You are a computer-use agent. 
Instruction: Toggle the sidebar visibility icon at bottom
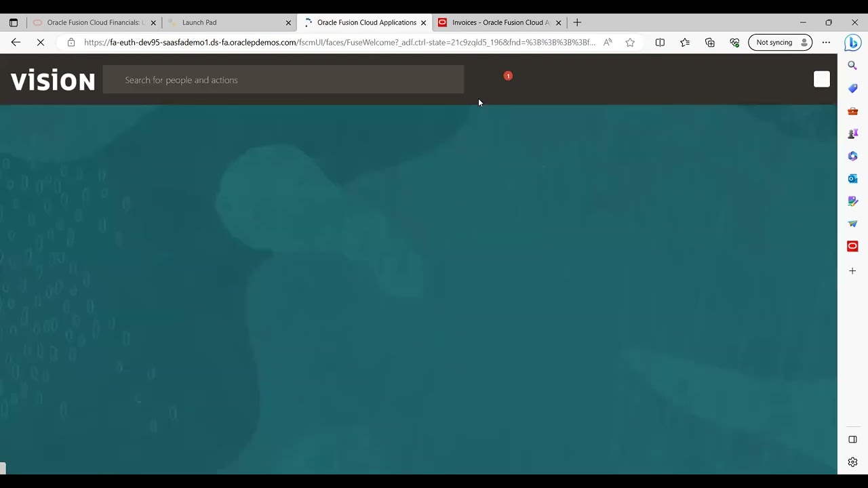pos(852,439)
